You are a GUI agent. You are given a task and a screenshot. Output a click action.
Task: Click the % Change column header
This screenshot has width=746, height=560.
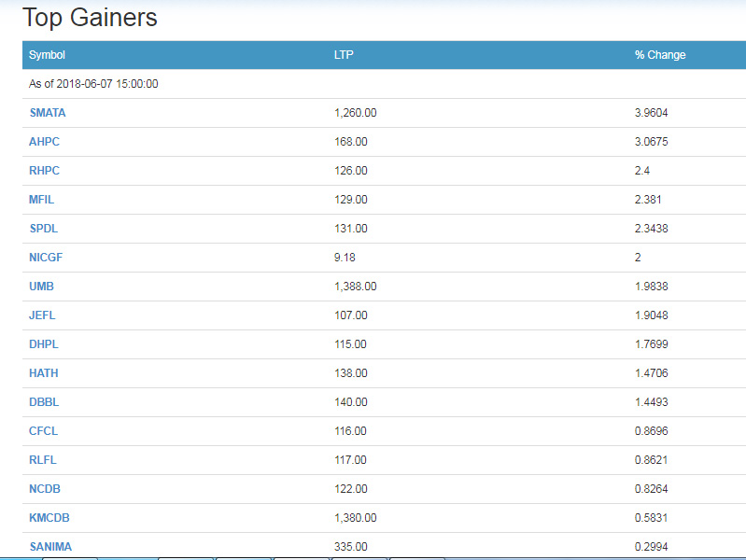point(660,55)
